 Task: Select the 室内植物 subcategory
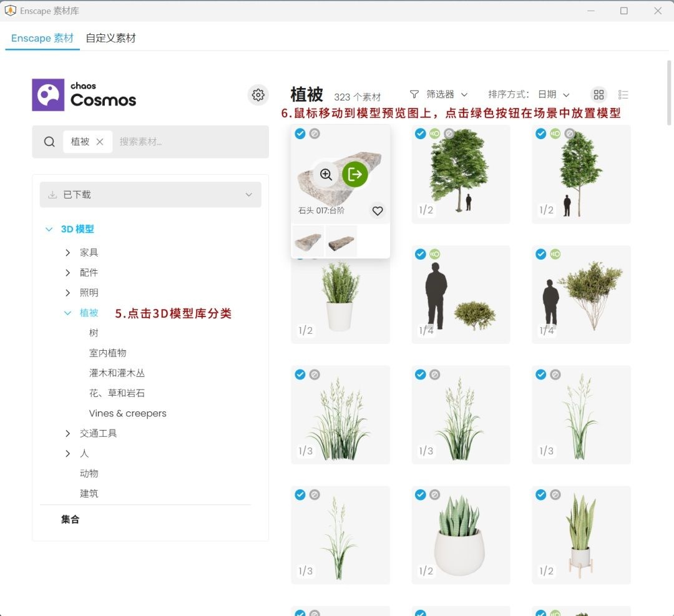(108, 353)
